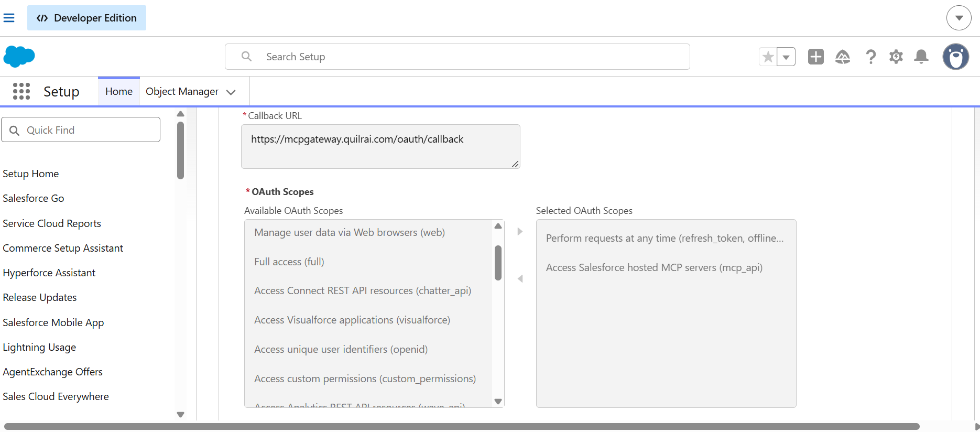Click the sidebar vertical scrollbar thumb
The image size is (980, 432).
click(x=180, y=150)
